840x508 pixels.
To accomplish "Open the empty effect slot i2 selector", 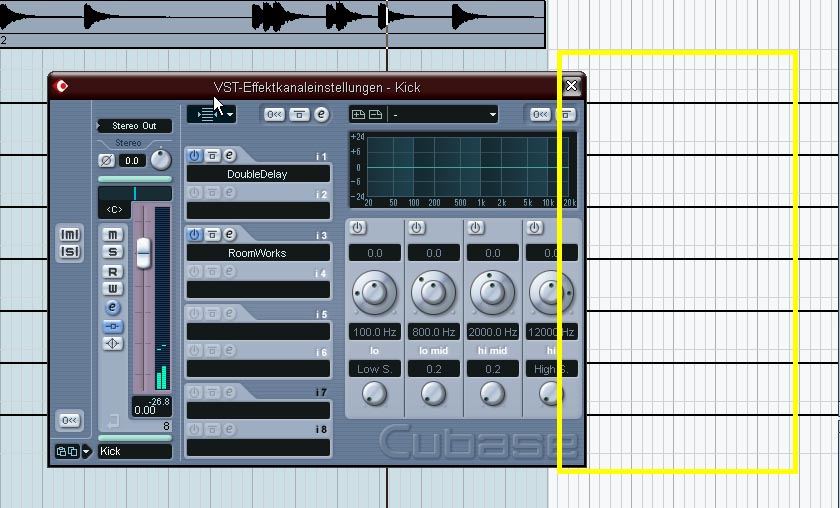I will (x=258, y=210).
